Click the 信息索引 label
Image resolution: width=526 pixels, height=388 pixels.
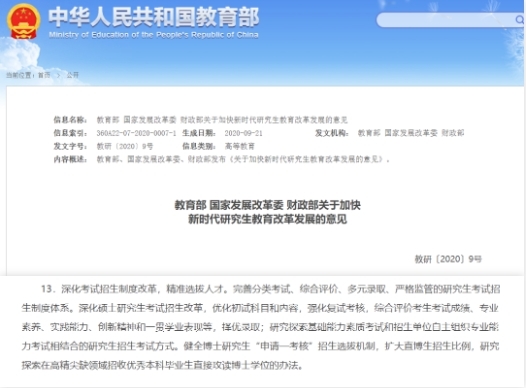[70, 133]
